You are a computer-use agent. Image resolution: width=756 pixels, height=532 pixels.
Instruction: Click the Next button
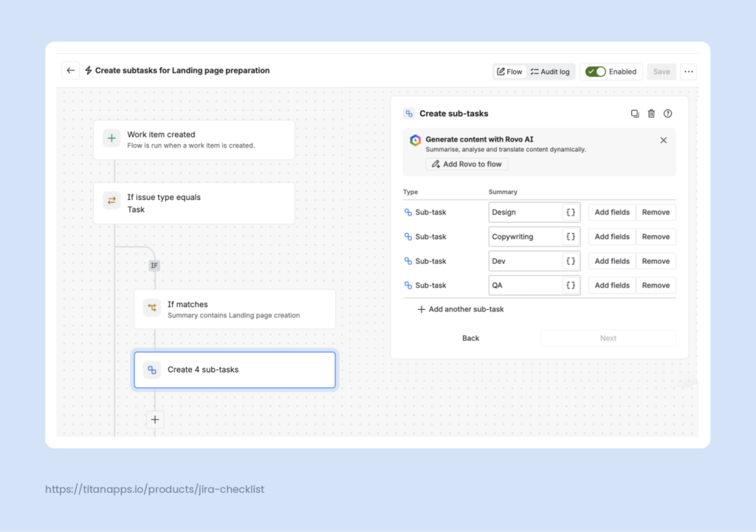[x=608, y=338]
